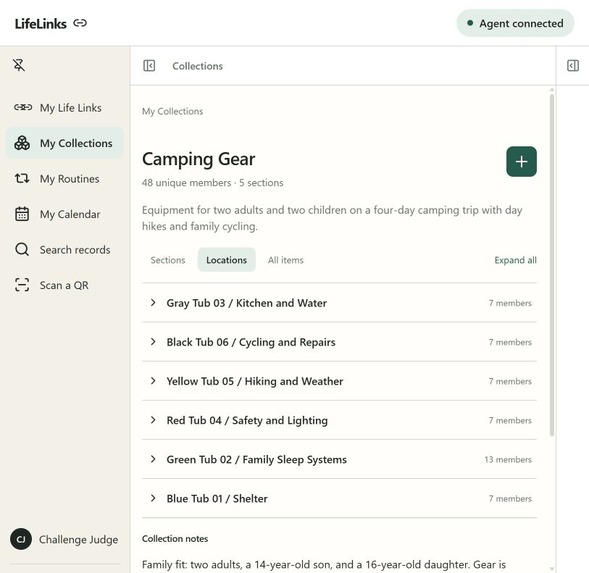Image resolution: width=589 pixels, height=573 pixels.
Task: Click the 'Collection notes' heading
Action: coord(175,538)
